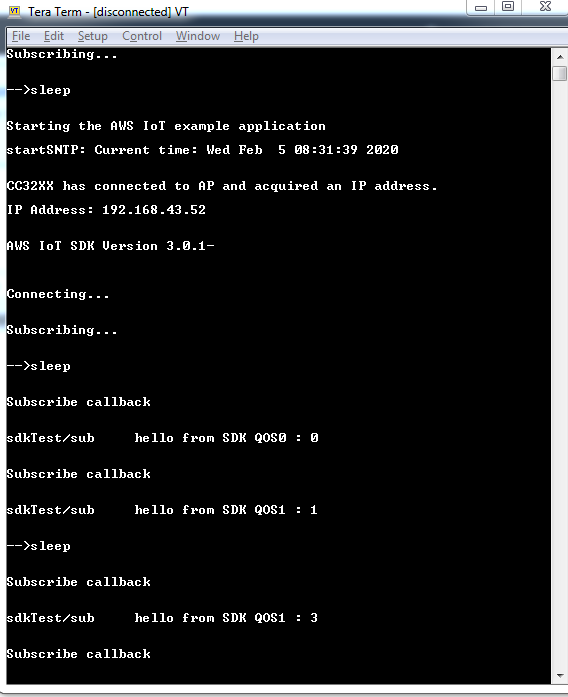The image size is (568, 697).
Task: Open the Control menu
Action: tap(142, 36)
